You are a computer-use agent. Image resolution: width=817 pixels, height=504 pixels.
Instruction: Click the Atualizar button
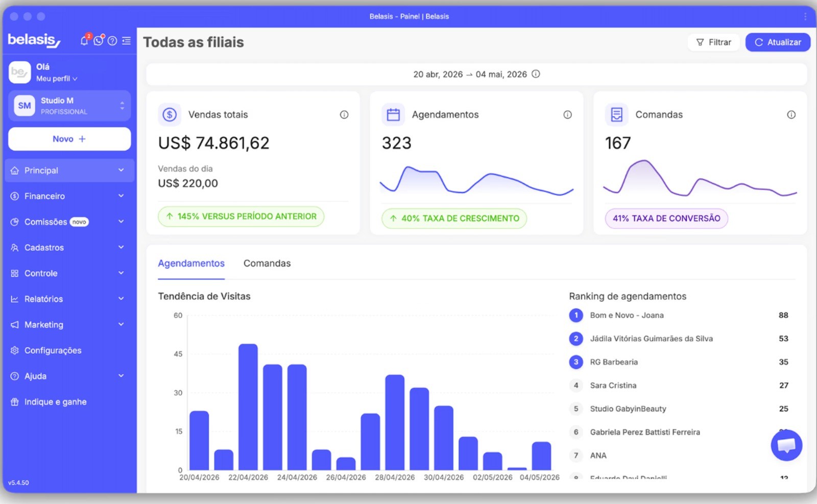778,42
